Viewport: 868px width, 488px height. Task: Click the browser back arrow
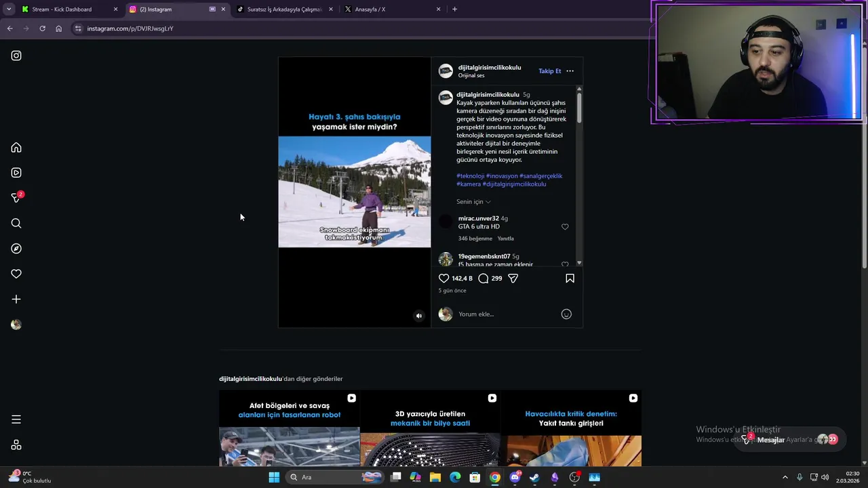[x=9, y=28]
